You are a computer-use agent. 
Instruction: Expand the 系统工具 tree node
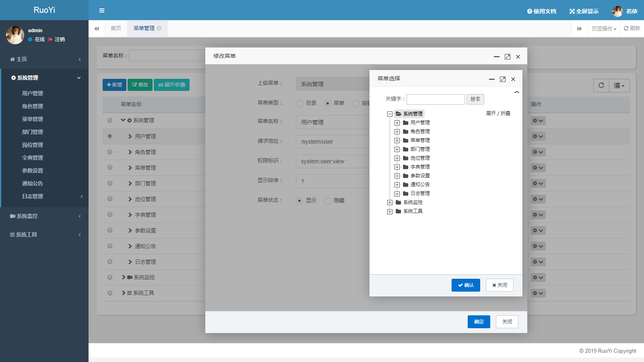[390, 212]
